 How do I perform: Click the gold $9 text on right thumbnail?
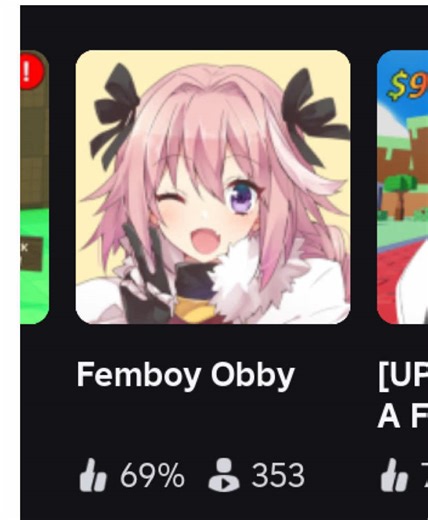point(407,85)
